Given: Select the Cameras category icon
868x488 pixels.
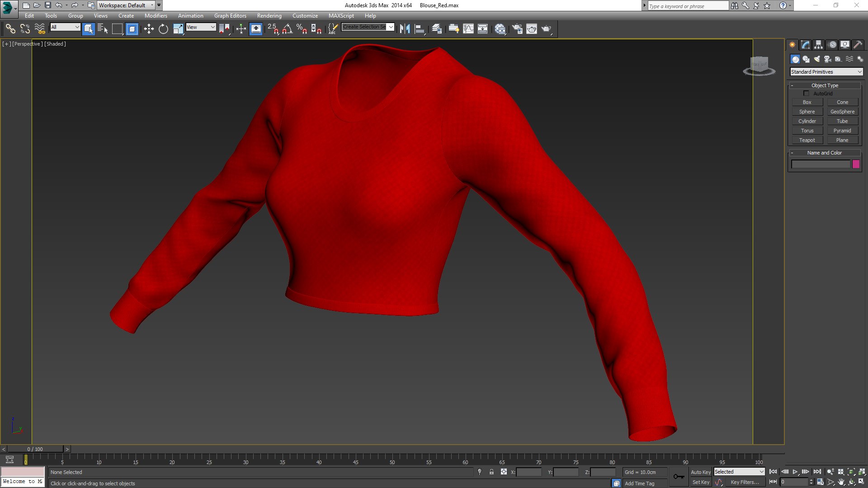Looking at the screenshot, I should 828,59.
